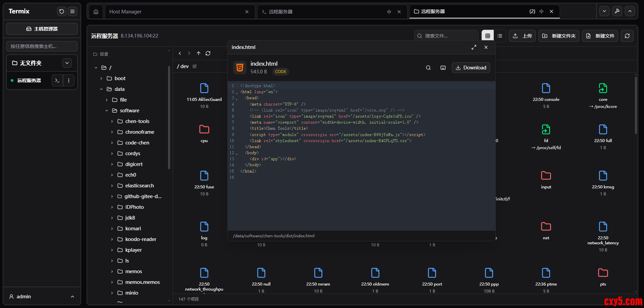This screenshot has width=644, height=308.
Task: Collapse the software folder in tree
Action: [107, 111]
